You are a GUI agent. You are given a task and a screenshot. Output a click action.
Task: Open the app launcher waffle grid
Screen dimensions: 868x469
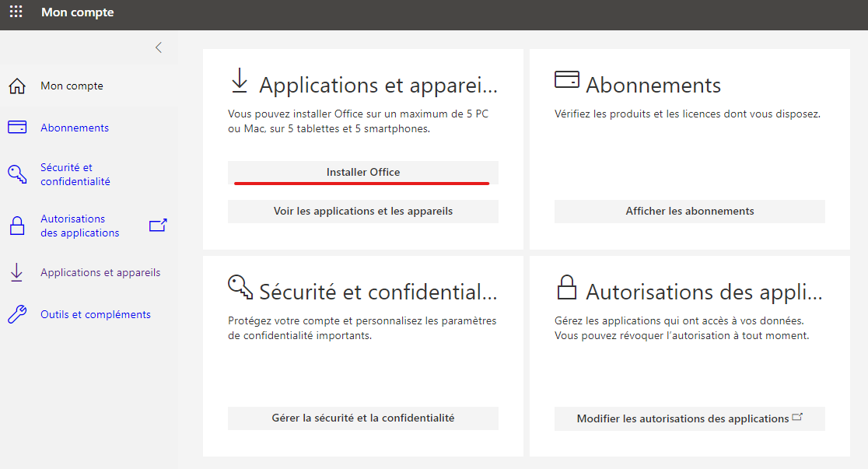point(16,12)
